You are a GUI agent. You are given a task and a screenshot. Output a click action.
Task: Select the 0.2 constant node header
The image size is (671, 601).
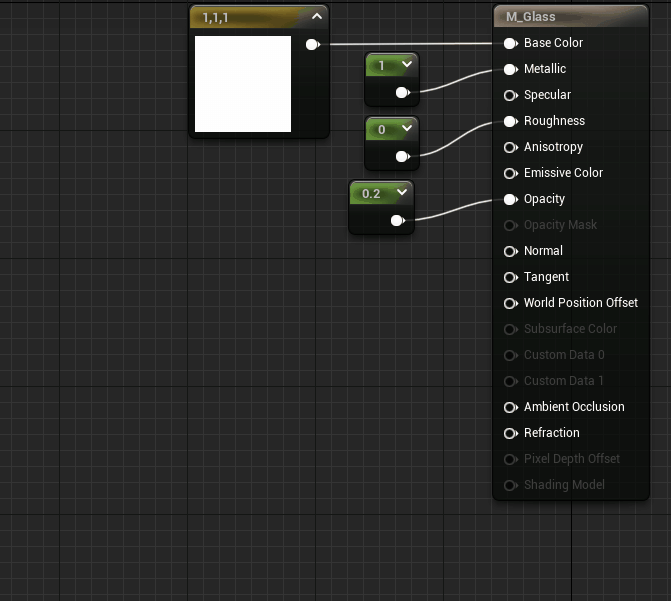pyautogui.click(x=381, y=193)
